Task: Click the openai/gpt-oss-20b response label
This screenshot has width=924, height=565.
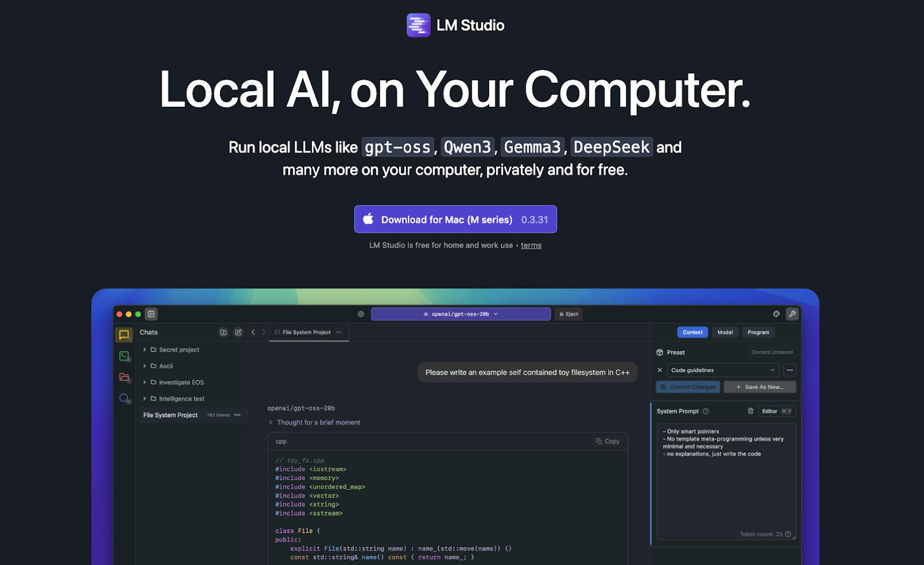Action: (301, 408)
